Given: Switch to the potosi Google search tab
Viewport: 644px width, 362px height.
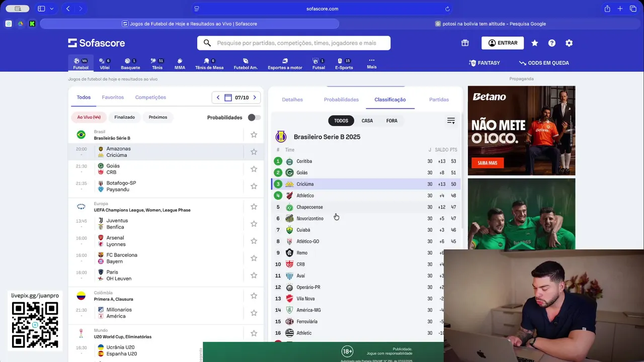Looking at the screenshot, I should click(x=491, y=24).
